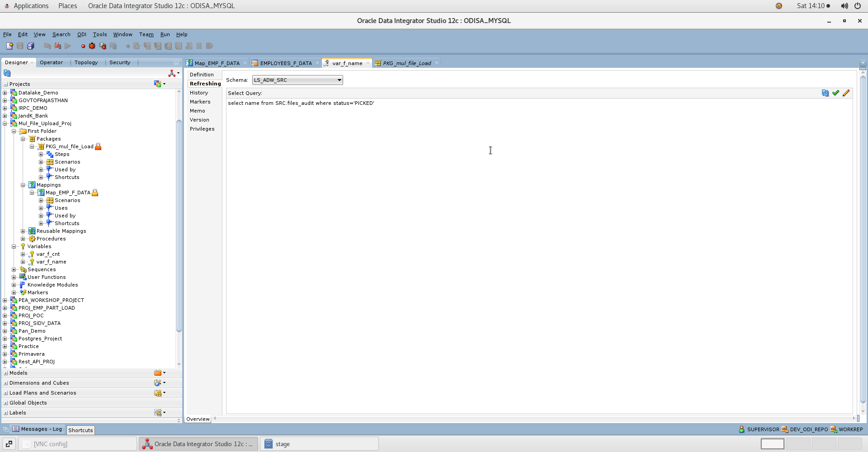
Task: Expand the Steps node under PKG_mul_file_Load
Action: click(x=41, y=154)
